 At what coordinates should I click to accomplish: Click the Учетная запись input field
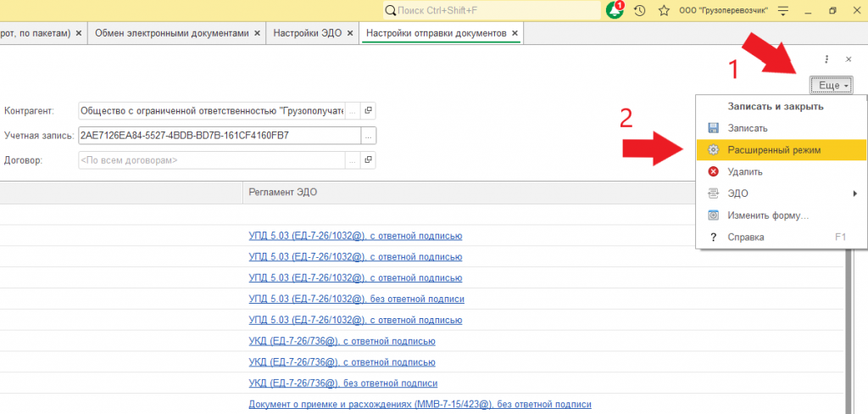pyautogui.click(x=220, y=135)
